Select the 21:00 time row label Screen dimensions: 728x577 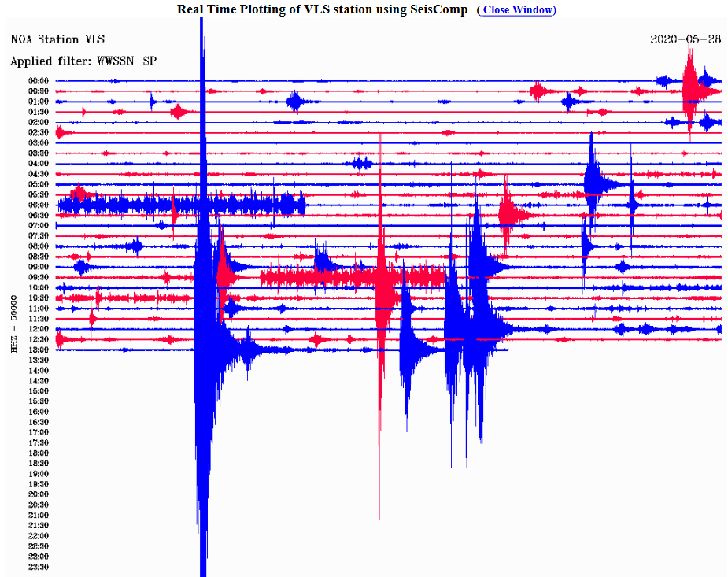coord(39,515)
